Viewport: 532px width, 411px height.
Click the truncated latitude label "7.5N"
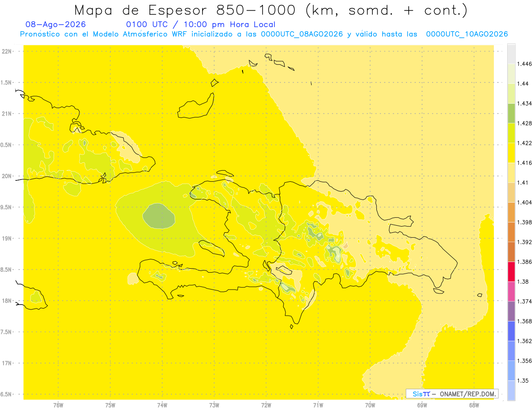pyautogui.click(x=7, y=332)
